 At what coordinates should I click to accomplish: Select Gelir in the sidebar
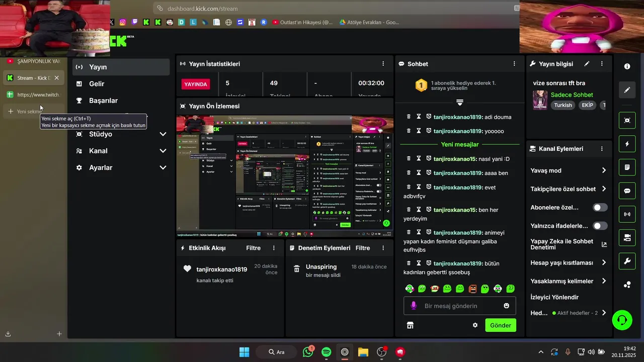click(121, 83)
